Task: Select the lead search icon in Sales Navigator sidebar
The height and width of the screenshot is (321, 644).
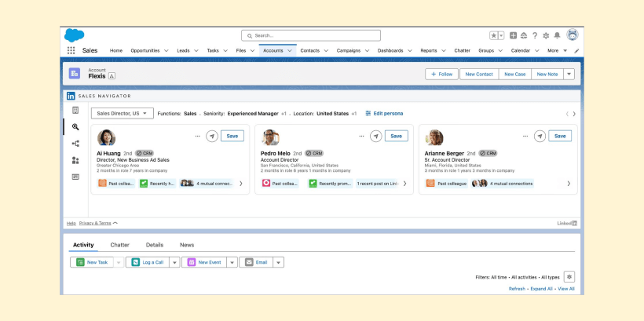Action: pos(75,126)
